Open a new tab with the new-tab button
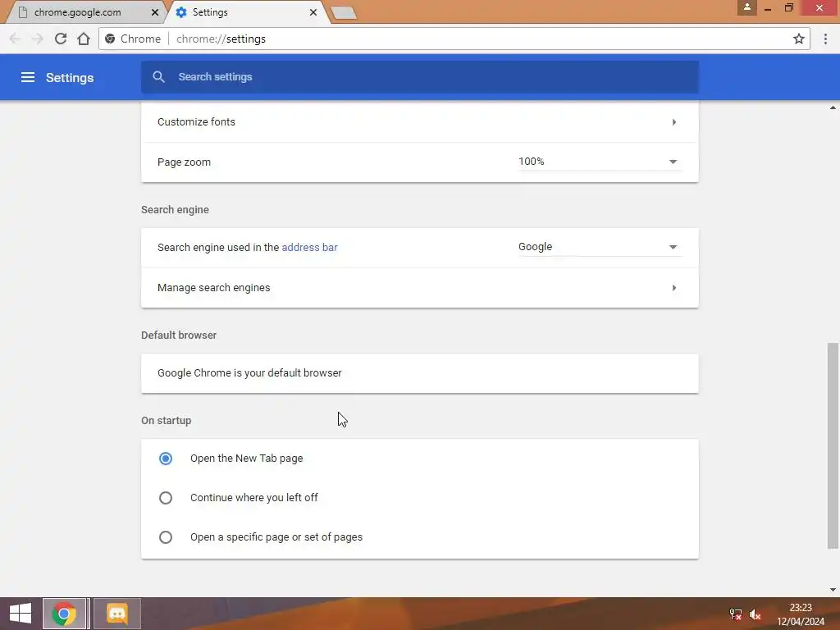Screen dimensions: 840x630 click(344, 13)
